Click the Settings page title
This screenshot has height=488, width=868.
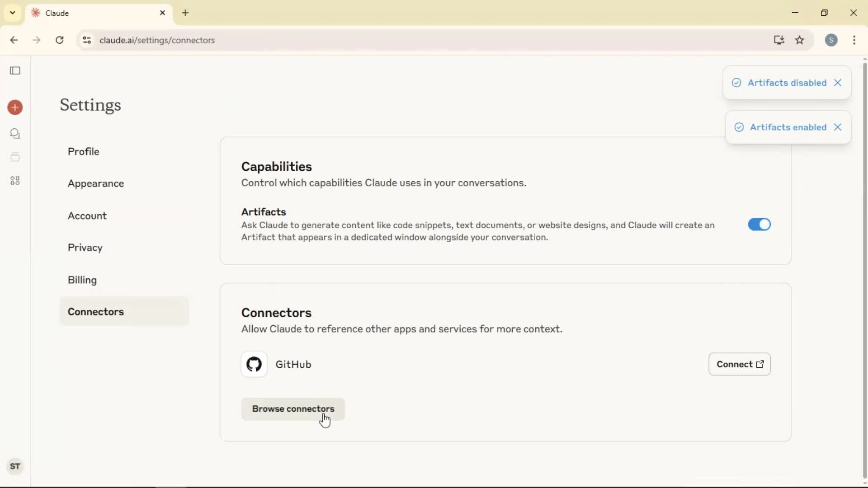(90, 105)
